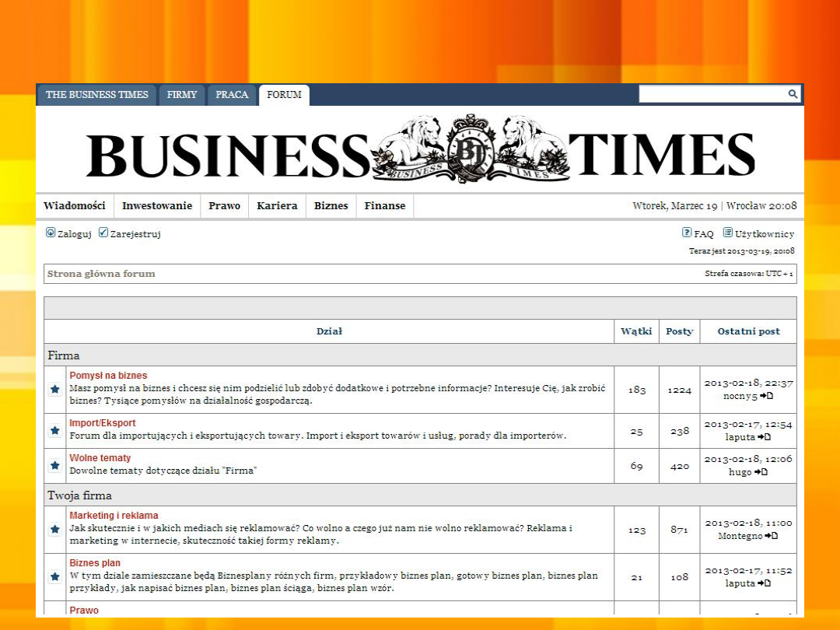
Task: Open the PRACA tab
Action: pos(232,95)
